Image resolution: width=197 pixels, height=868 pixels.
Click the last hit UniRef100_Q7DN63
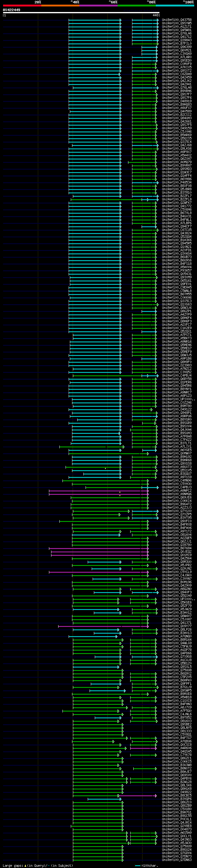(177, 860)
